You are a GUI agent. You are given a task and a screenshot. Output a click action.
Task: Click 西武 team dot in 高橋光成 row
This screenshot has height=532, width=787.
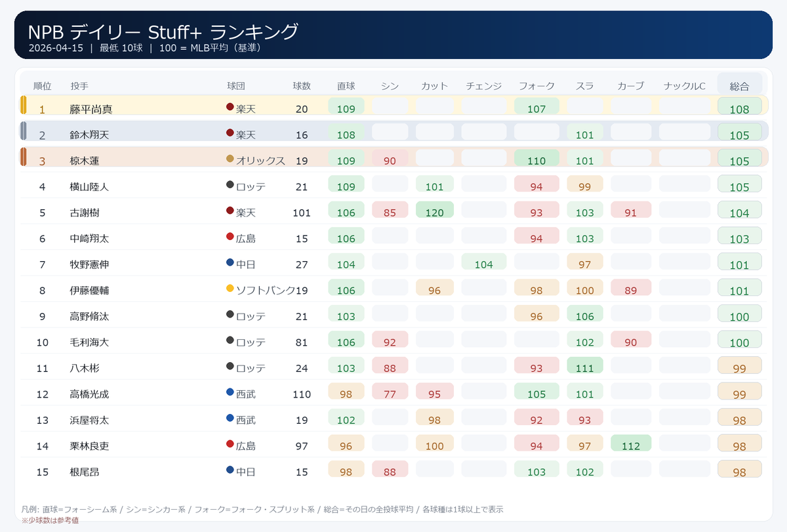click(x=230, y=392)
